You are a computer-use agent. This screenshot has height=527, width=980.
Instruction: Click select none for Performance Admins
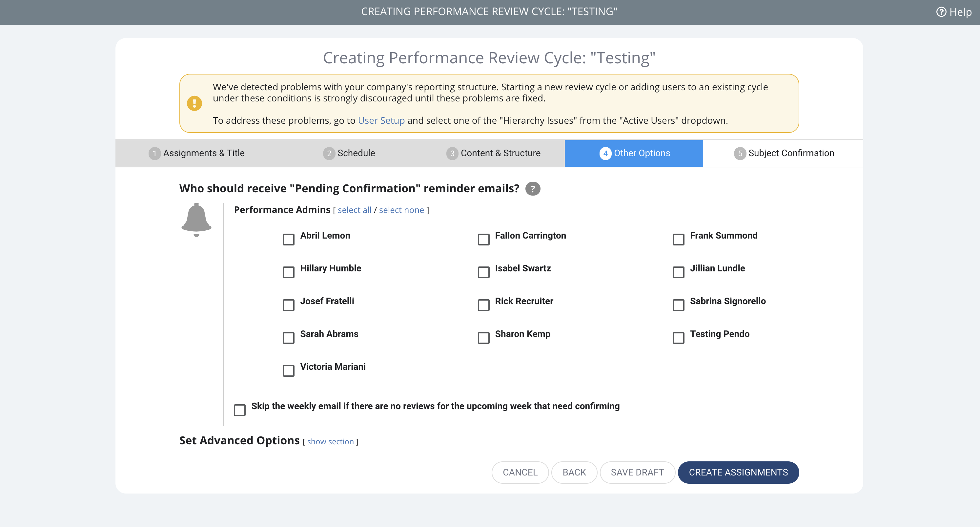tap(401, 210)
